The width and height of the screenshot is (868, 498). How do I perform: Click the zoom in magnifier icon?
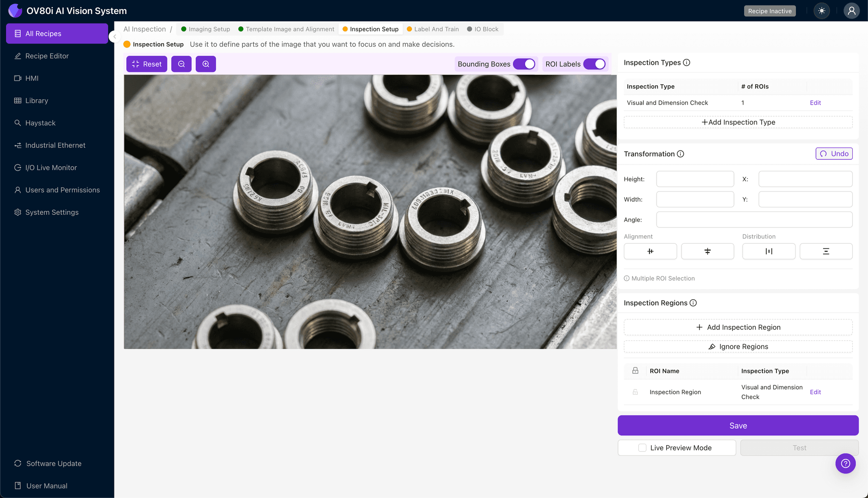tap(206, 64)
